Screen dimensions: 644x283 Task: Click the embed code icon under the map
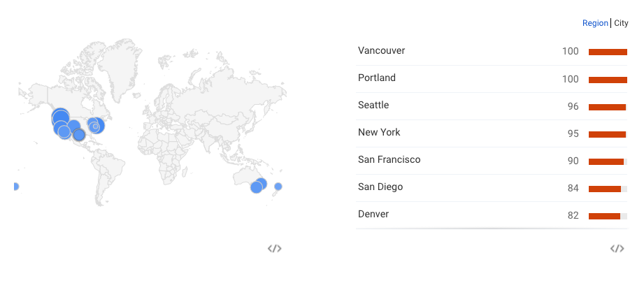(274, 249)
